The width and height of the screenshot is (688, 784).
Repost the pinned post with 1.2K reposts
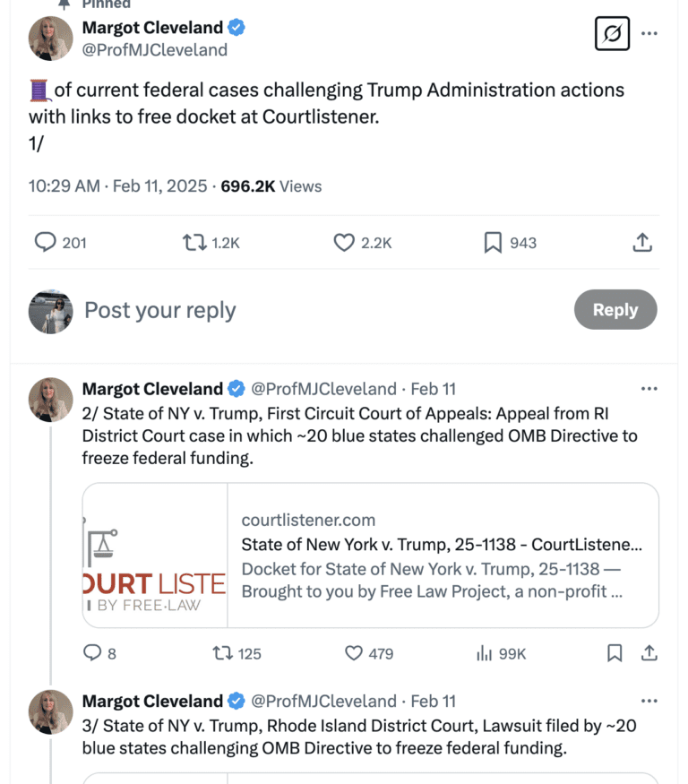[211, 243]
